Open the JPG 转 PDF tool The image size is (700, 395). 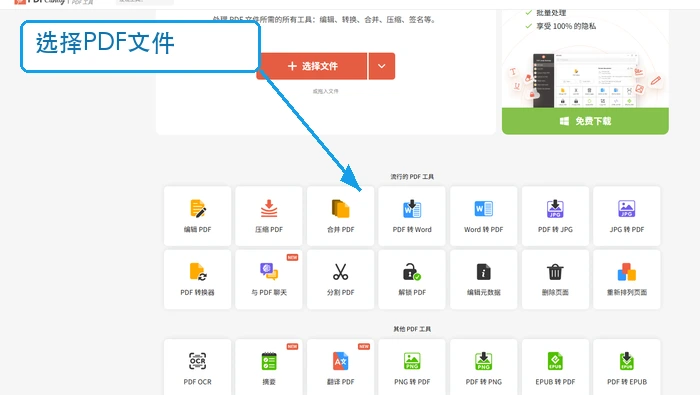[627, 216]
